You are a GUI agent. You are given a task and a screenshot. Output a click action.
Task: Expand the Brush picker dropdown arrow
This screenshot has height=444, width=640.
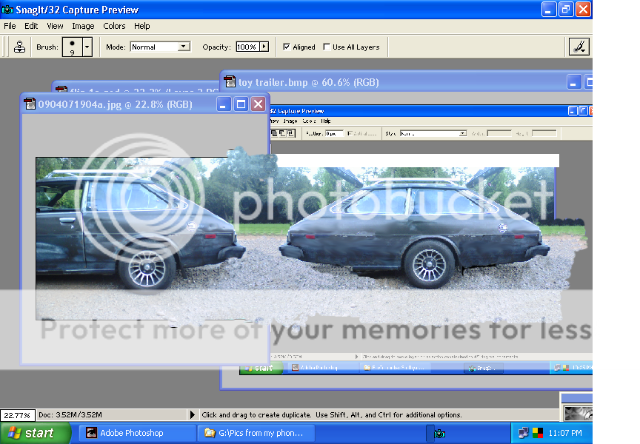point(87,47)
